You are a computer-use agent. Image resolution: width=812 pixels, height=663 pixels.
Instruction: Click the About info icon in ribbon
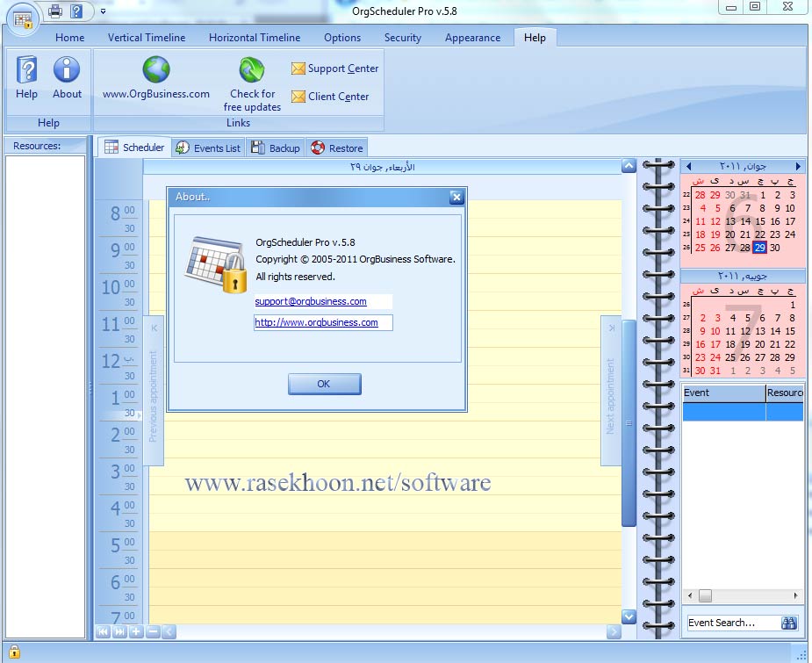tap(67, 77)
